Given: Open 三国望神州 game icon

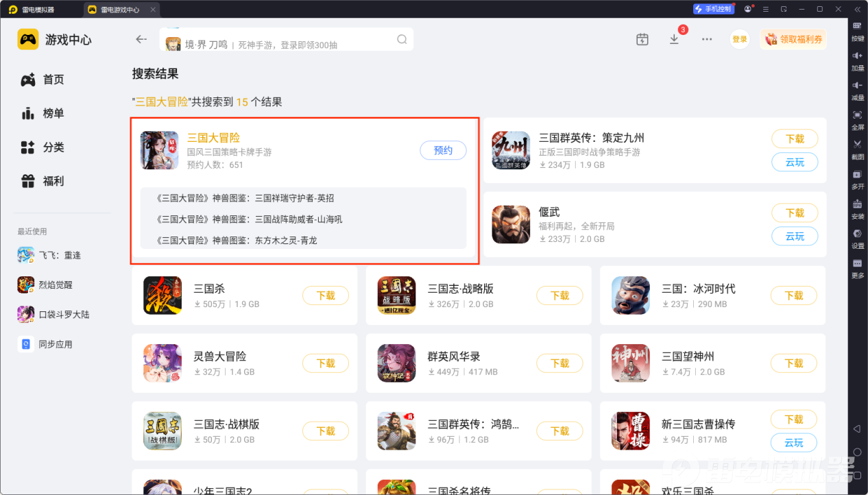Looking at the screenshot, I should click(631, 363).
